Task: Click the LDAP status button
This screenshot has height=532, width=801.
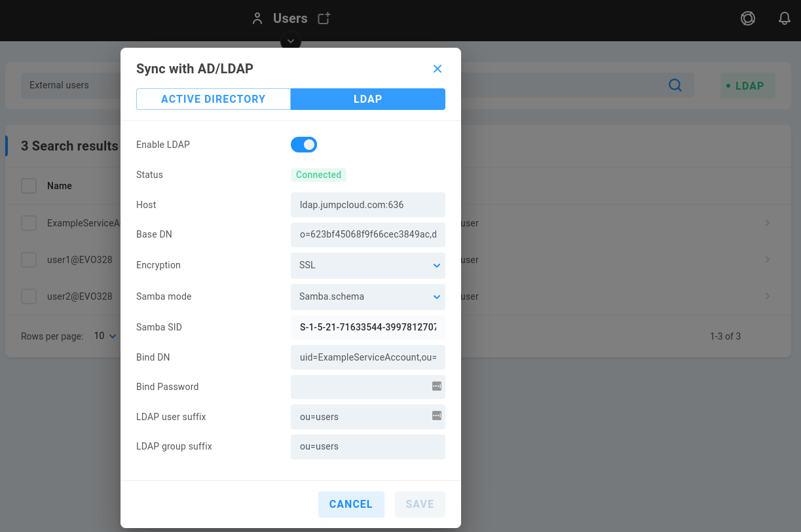Action: click(x=748, y=86)
